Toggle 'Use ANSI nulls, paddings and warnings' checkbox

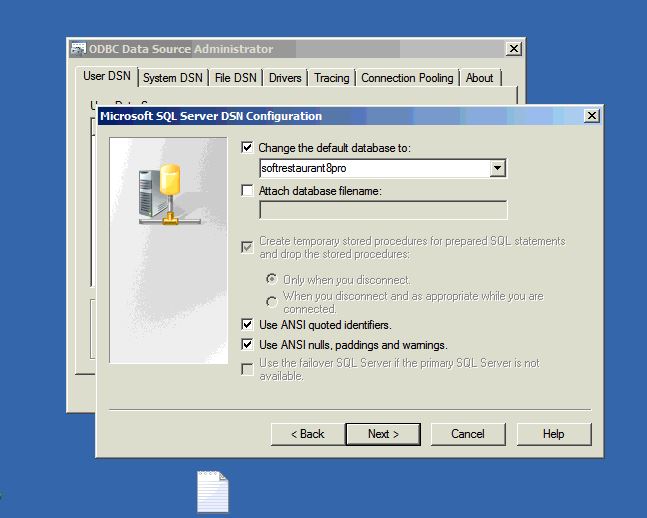pyautogui.click(x=247, y=344)
